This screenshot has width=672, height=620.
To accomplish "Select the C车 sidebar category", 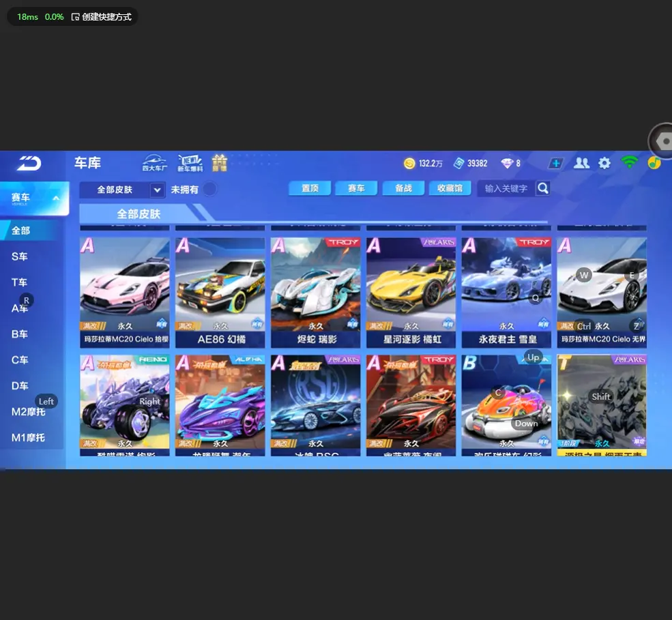I will click(20, 360).
